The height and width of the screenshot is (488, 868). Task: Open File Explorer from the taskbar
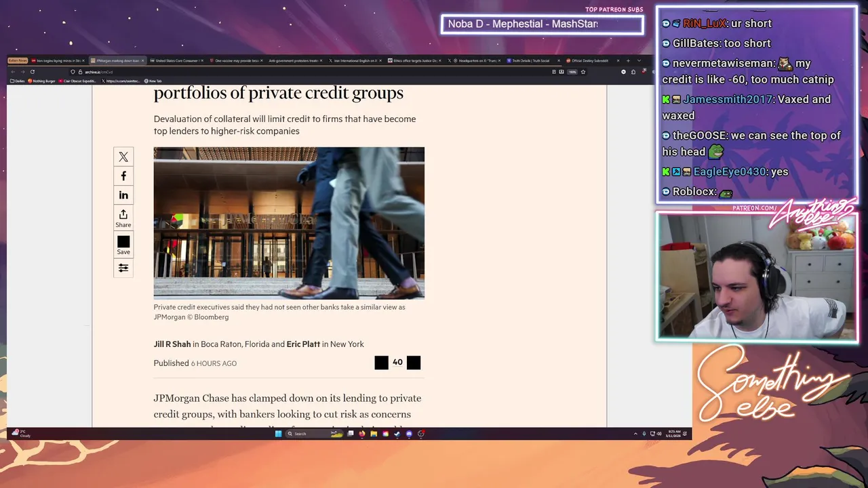(374, 434)
